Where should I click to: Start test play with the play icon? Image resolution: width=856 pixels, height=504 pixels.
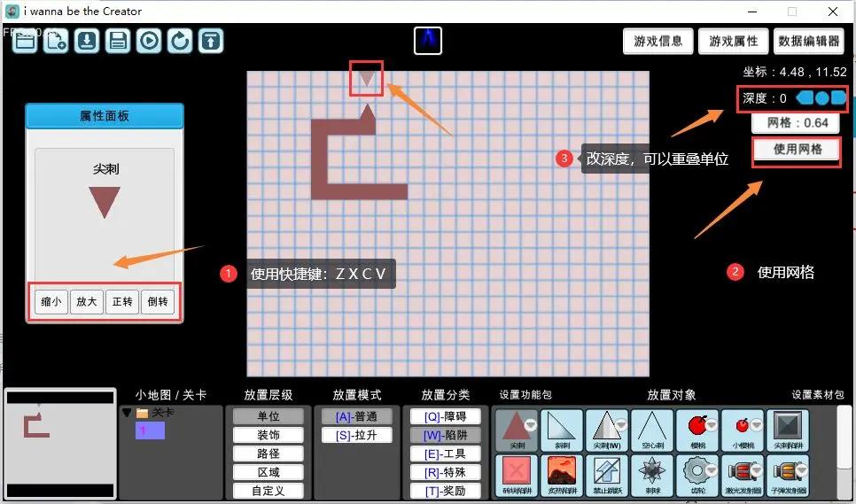click(149, 41)
